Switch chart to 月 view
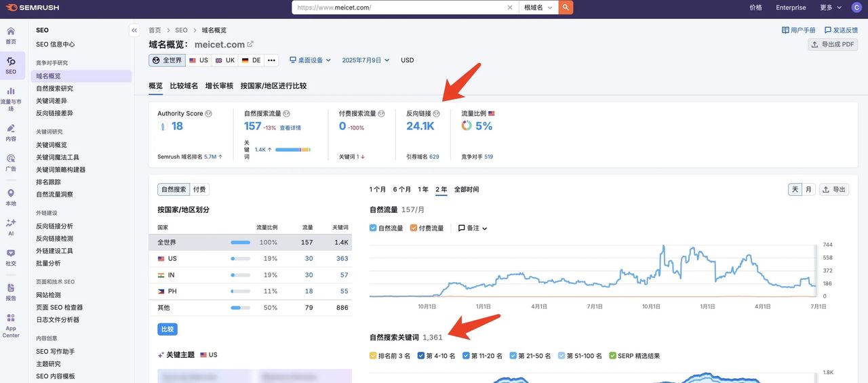 [x=808, y=190]
